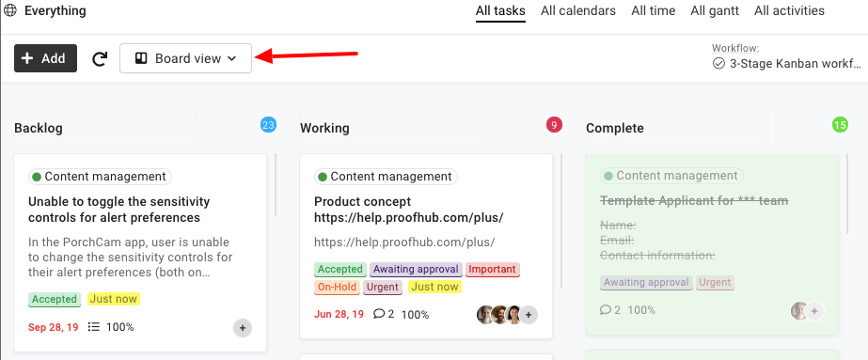The height and width of the screenshot is (360, 868).
Task: Open the Board view dropdown
Action: click(186, 58)
